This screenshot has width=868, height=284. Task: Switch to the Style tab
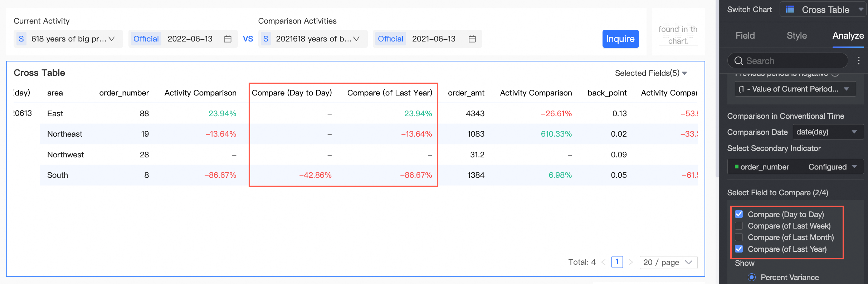(x=796, y=35)
